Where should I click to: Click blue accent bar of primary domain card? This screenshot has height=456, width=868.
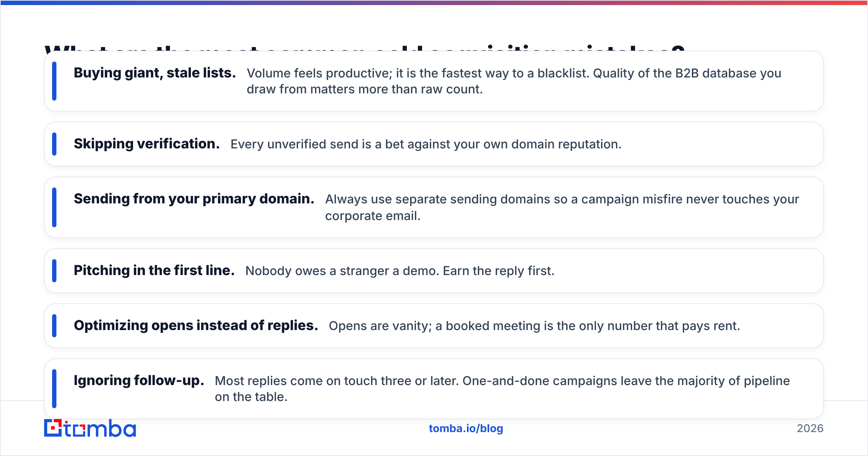54,207
